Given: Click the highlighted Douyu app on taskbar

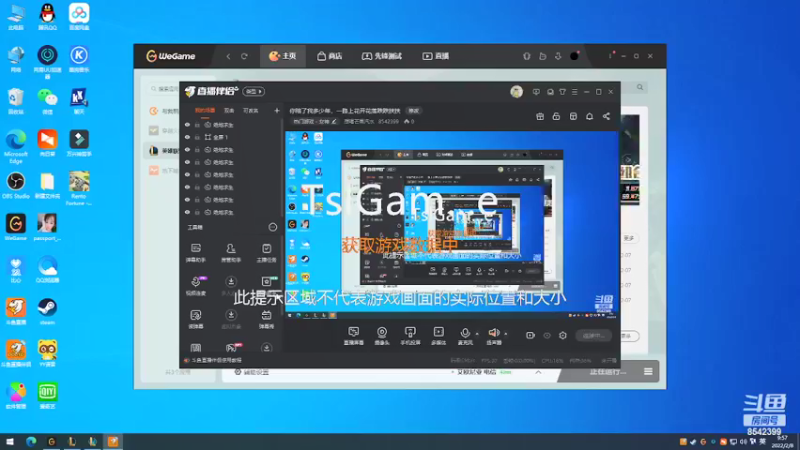Looking at the screenshot, I should pos(113,442).
